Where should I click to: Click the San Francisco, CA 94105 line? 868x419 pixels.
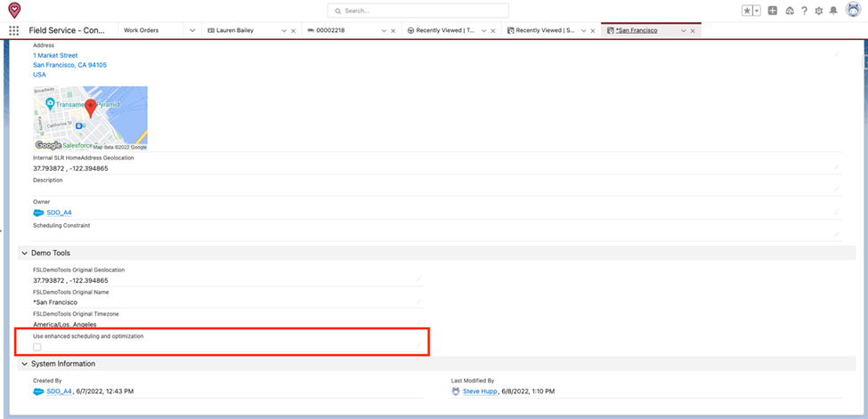point(69,65)
